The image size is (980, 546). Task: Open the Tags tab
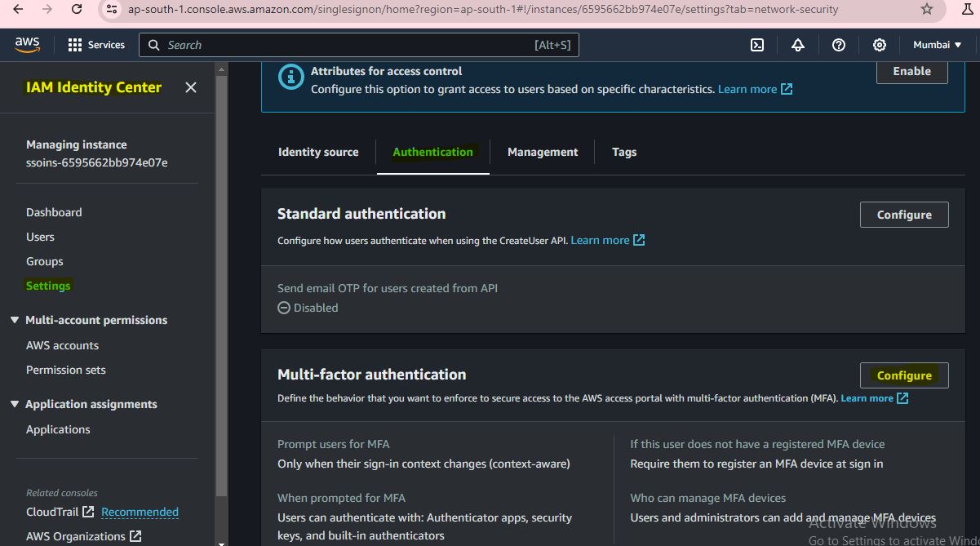click(624, 152)
